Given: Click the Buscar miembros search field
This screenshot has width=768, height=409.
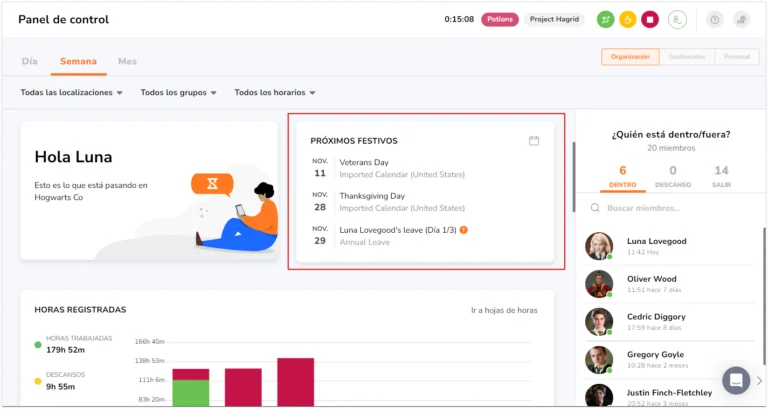Looking at the screenshot, I should [x=670, y=208].
